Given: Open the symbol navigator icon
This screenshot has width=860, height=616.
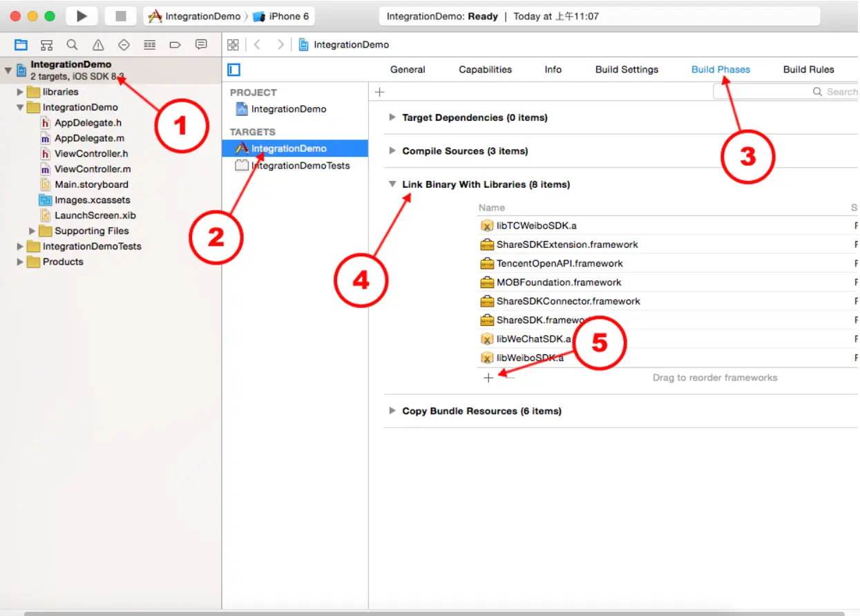Looking at the screenshot, I should [x=47, y=45].
